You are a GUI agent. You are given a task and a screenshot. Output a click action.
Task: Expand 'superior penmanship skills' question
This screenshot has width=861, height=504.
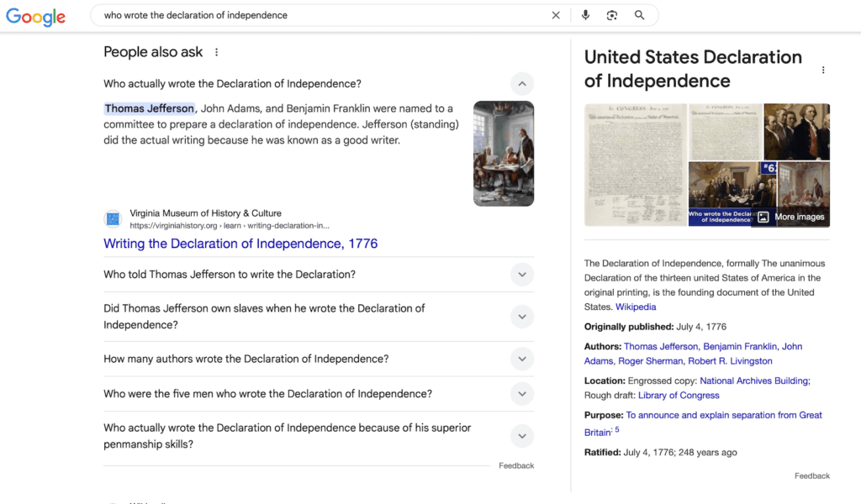pos(521,436)
